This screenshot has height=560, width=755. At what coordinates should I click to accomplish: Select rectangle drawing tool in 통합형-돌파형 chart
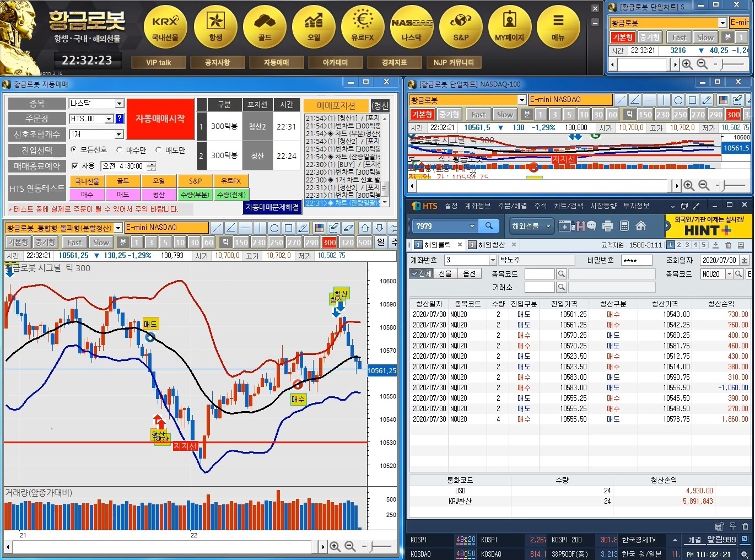[x=288, y=228]
